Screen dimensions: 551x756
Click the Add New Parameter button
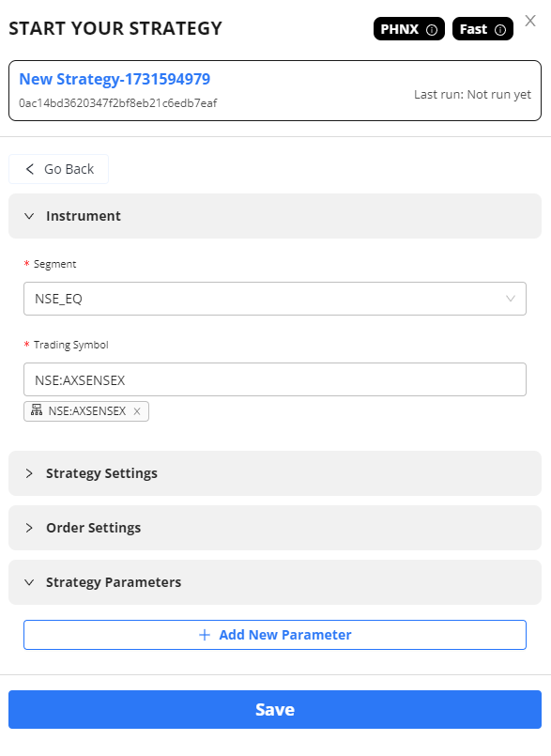[275, 635]
